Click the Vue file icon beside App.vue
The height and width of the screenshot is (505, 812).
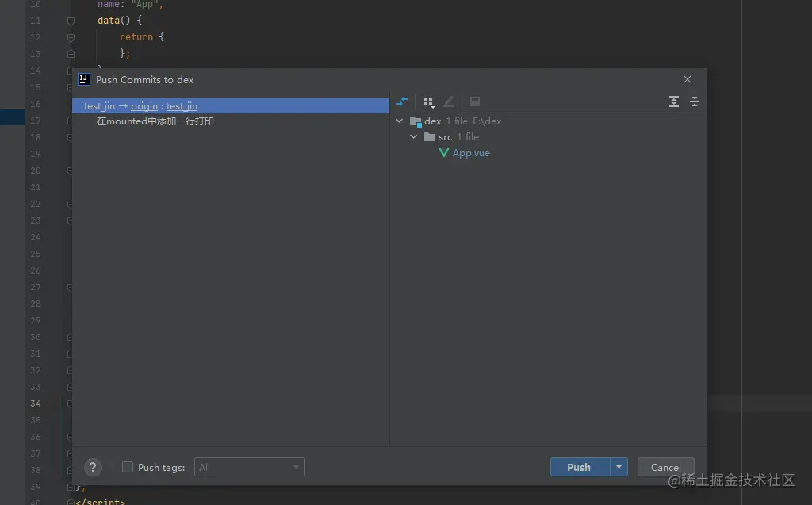click(444, 153)
